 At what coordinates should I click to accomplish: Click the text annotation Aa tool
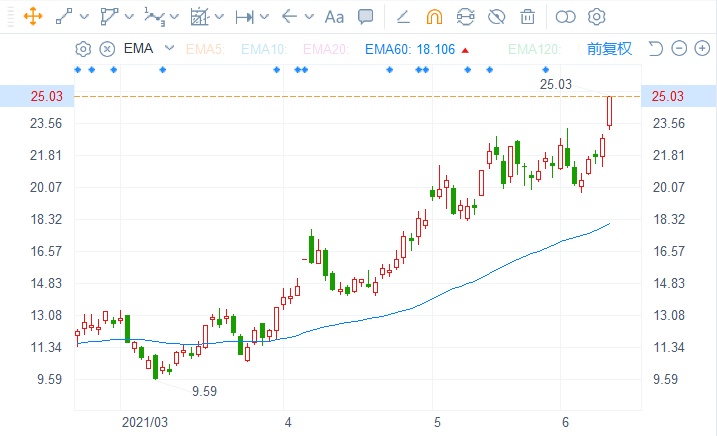pos(335,16)
